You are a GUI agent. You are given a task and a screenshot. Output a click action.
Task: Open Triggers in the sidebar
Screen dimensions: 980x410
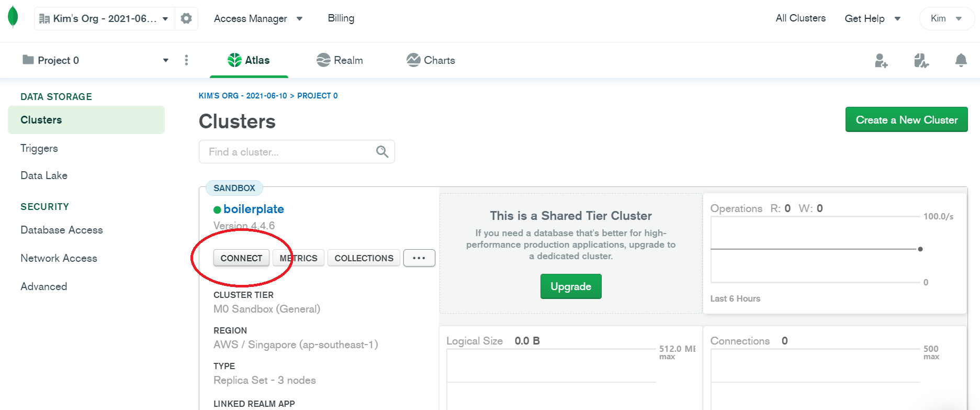coord(39,148)
